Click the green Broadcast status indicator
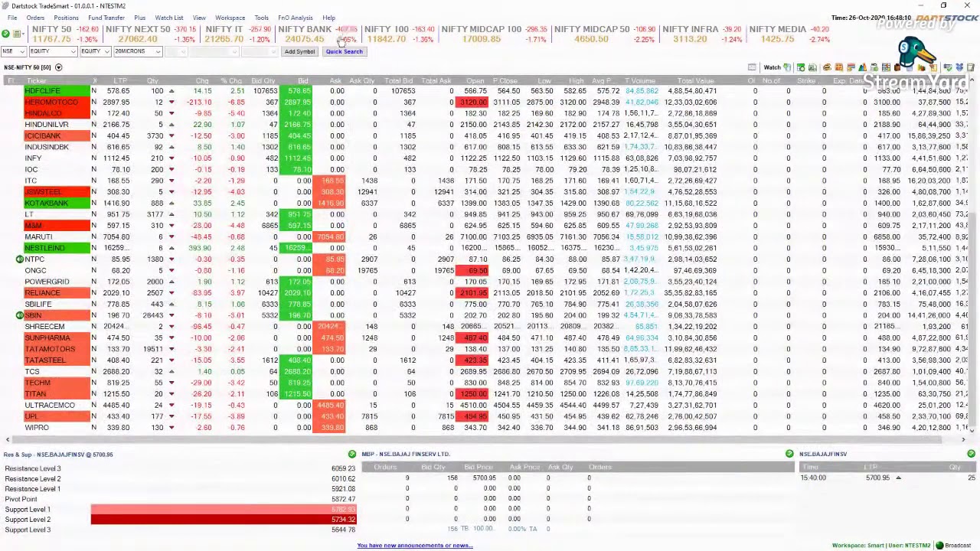The width and height of the screenshot is (980, 551). point(939,546)
